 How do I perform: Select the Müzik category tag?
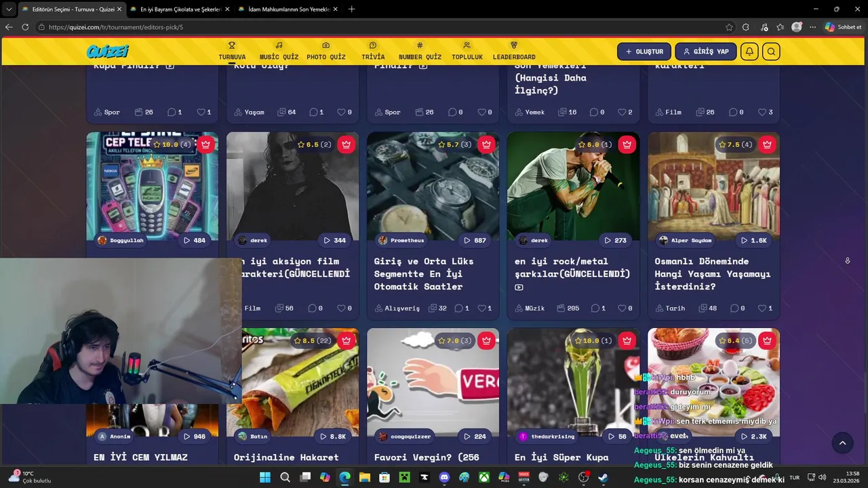coord(529,308)
